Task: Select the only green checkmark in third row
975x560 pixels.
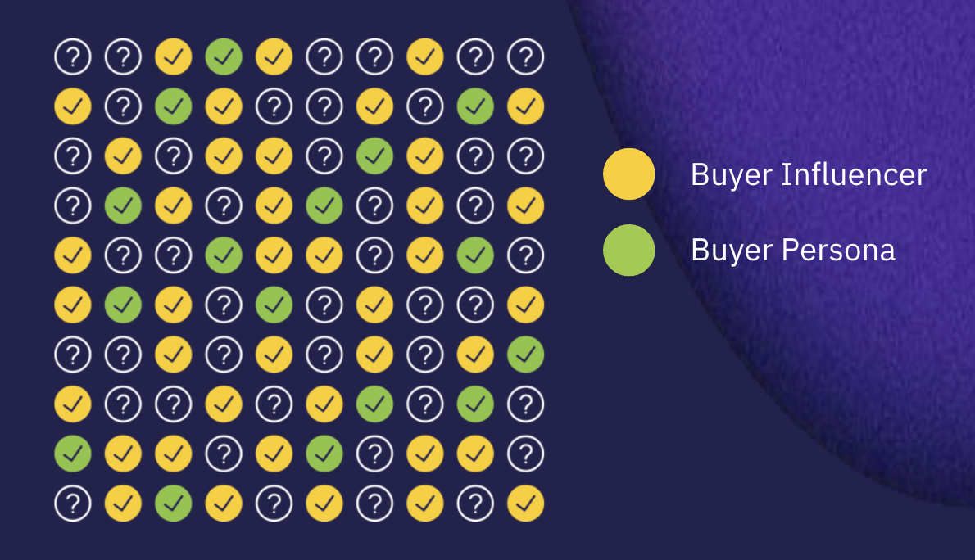Action: 374,156
